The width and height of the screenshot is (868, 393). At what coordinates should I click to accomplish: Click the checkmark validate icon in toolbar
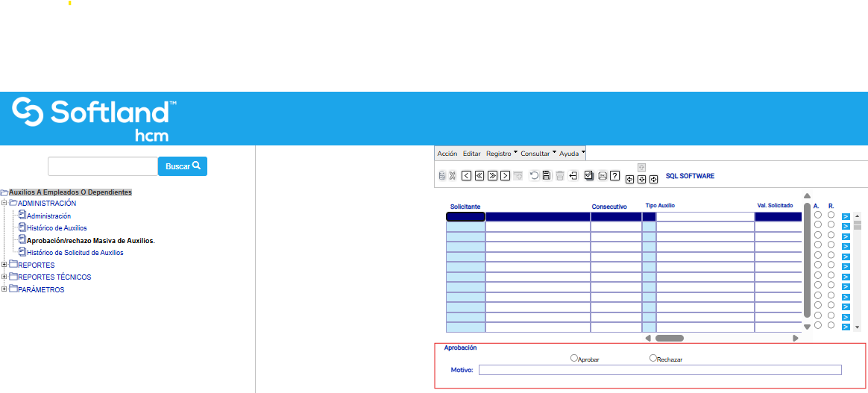click(589, 176)
